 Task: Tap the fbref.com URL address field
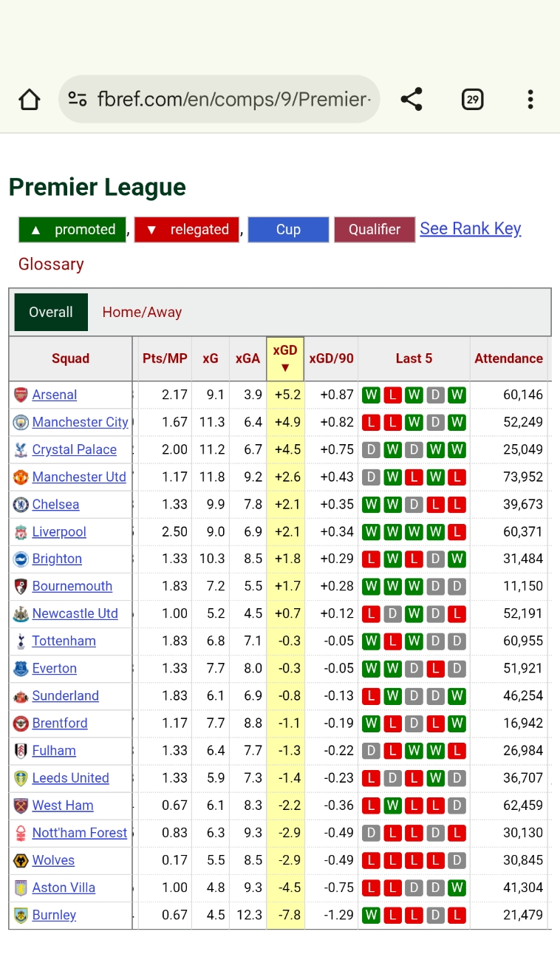(233, 99)
